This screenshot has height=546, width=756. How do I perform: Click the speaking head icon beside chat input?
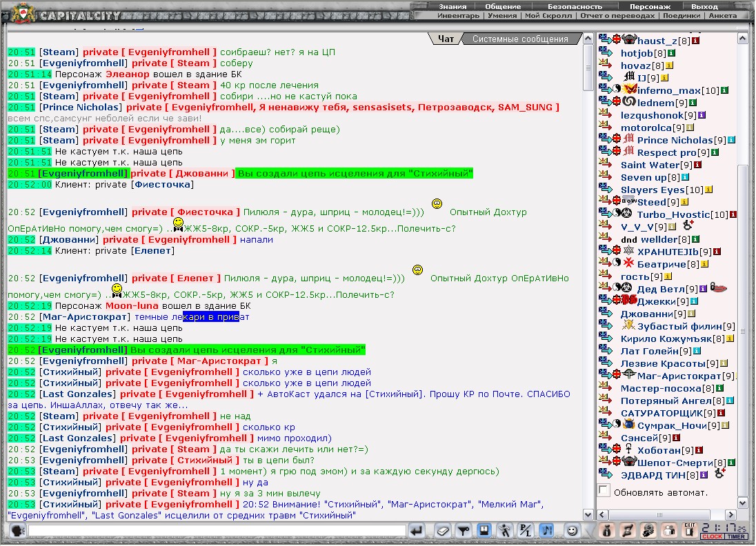[x=18, y=531]
